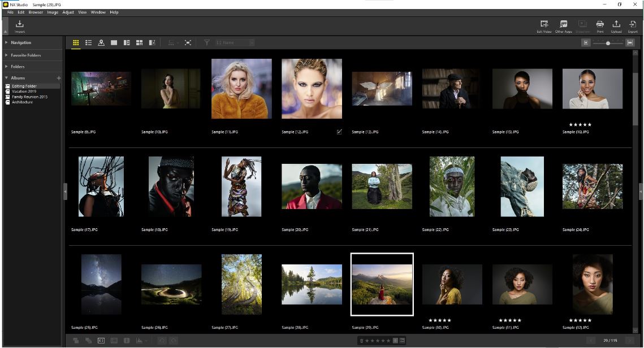The width and height of the screenshot is (644, 348).
Task: Open the sort by Name dropdown
Action: click(235, 43)
